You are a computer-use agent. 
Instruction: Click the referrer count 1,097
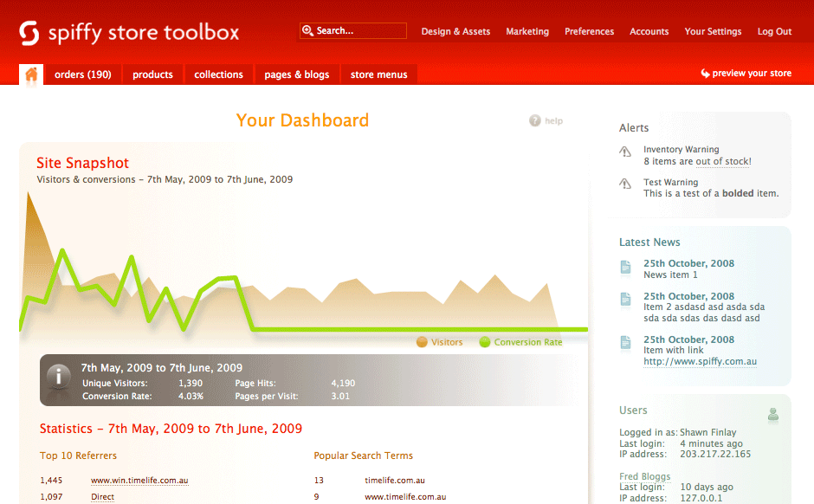tap(51, 497)
